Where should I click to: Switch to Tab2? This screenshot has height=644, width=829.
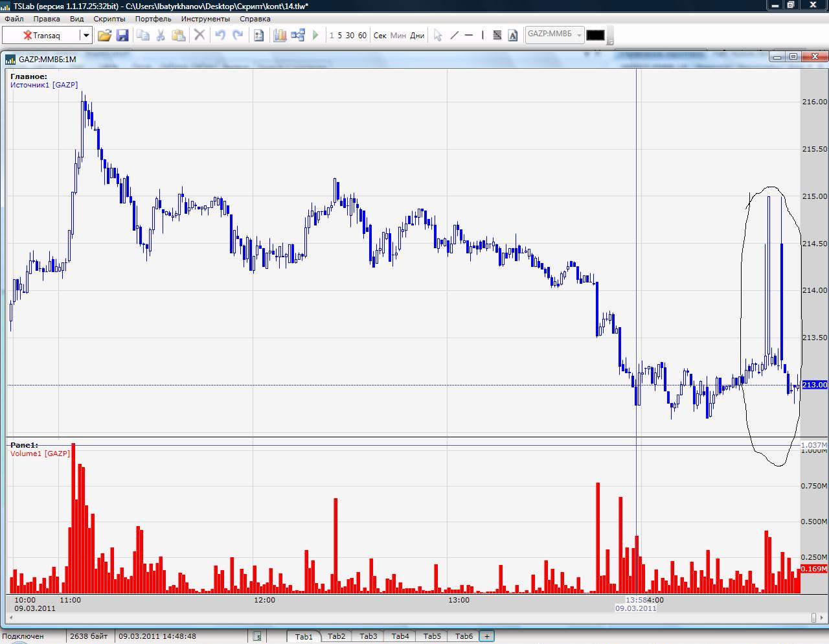337,636
